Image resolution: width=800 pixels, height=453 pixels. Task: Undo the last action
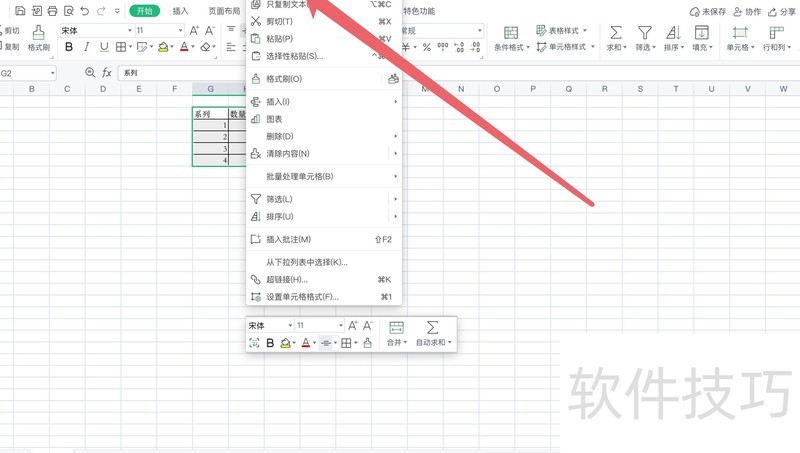[x=85, y=11]
